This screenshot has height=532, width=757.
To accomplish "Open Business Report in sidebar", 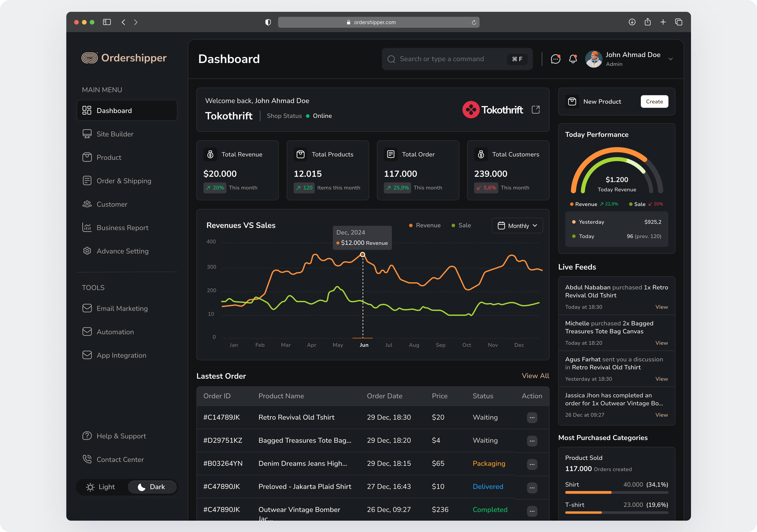I will tap(122, 228).
